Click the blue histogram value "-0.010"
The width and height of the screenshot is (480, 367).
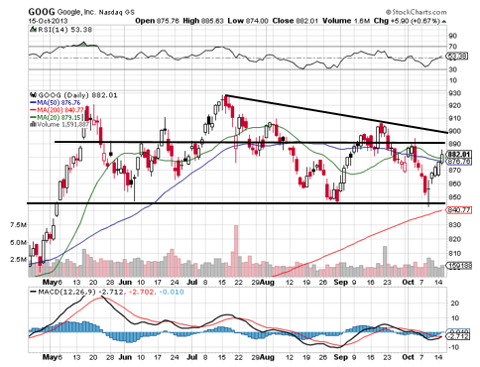click(171, 292)
